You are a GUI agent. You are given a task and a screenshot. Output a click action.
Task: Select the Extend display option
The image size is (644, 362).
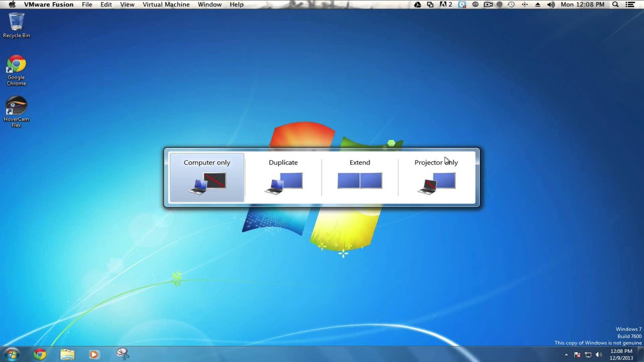pyautogui.click(x=360, y=177)
